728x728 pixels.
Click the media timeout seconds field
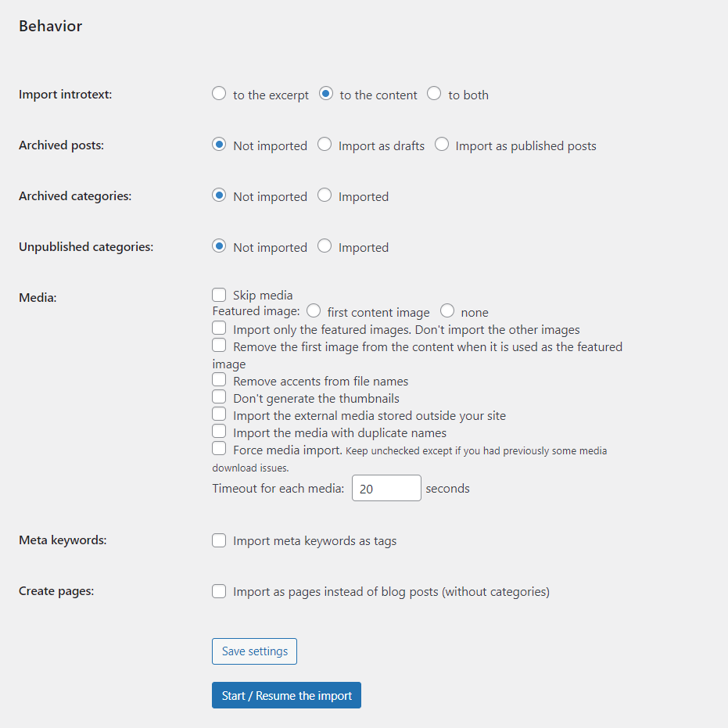click(x=386, y=488)
